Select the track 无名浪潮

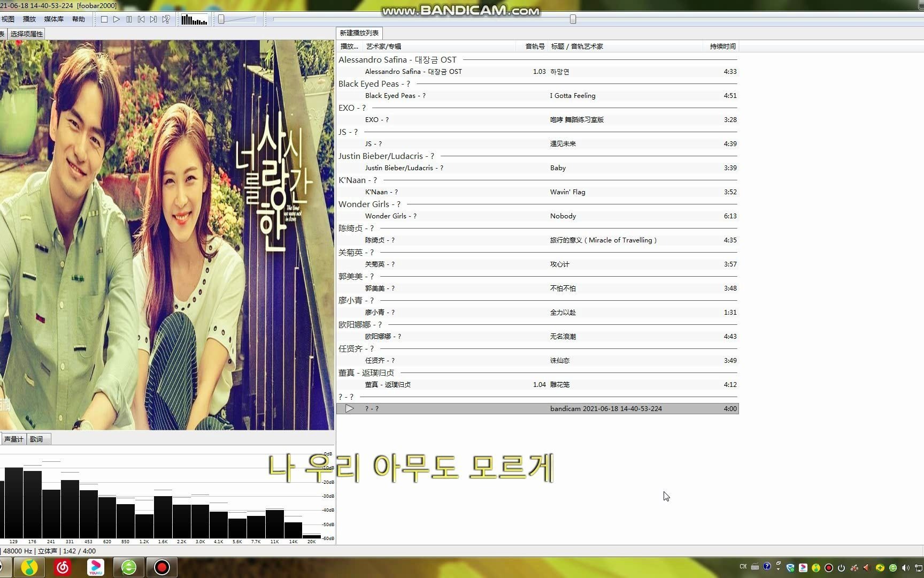point(537,337)
